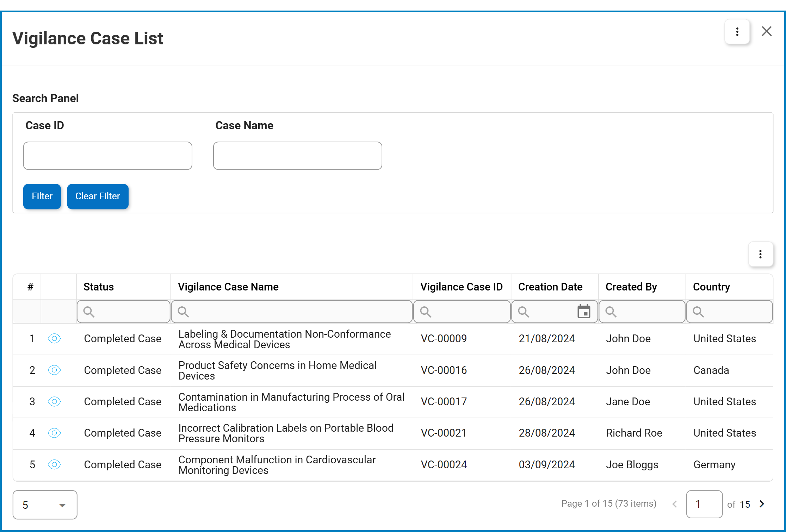Click the Page 1 of 15 summary text
The width and height of the screenshot is (786, 532).
pos(609,503)
